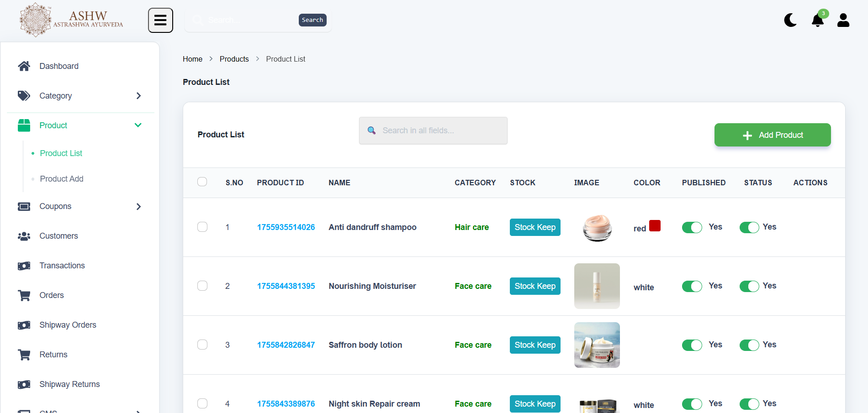
Task: Open Dashboard via home icon
Action: pos(24,66)
